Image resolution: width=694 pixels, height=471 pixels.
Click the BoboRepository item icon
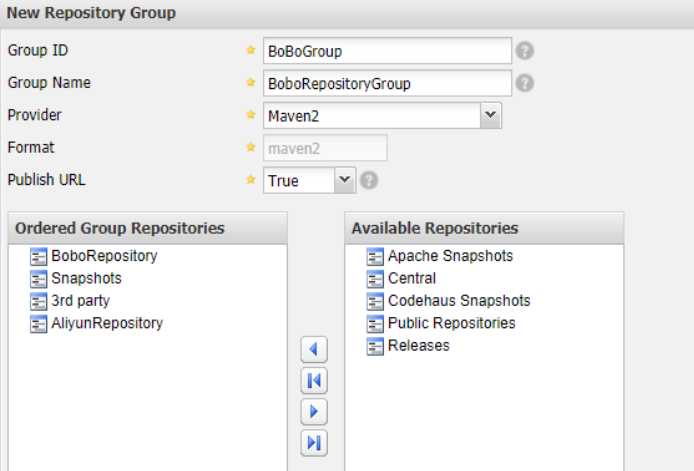[39, 256]
